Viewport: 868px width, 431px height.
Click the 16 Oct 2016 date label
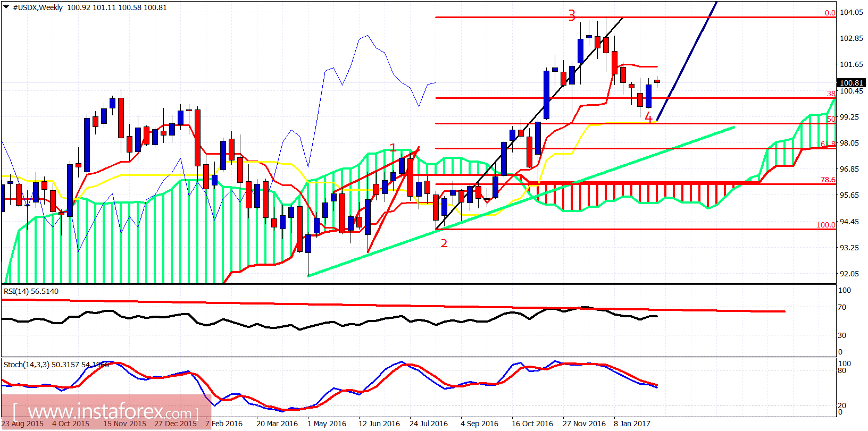532,424
